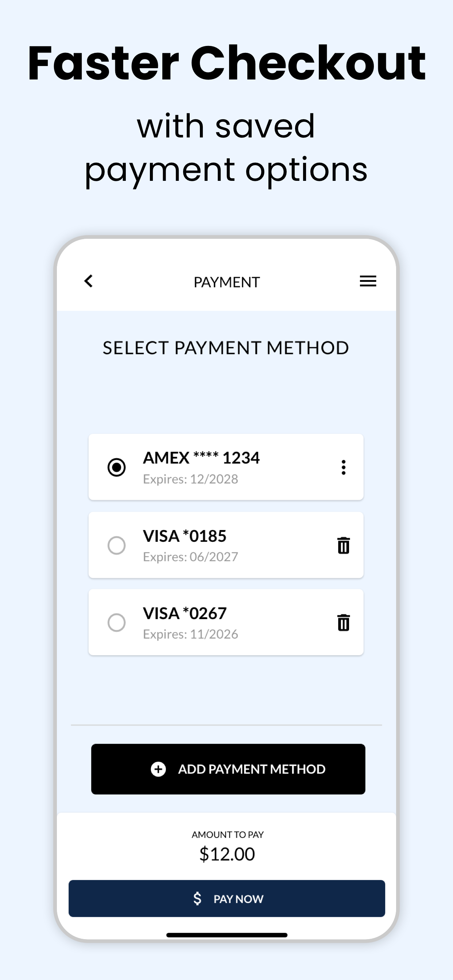Image resolution: width=453 pixels, height=980 pixels.
Task: Select the VISA *0267 radio button
Action: tap(116, 622)
